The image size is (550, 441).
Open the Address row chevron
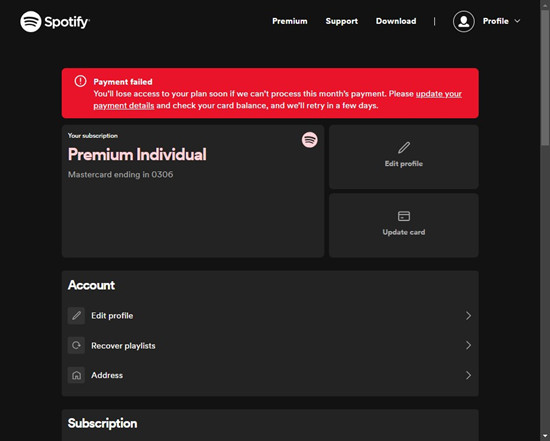[468, 375]
